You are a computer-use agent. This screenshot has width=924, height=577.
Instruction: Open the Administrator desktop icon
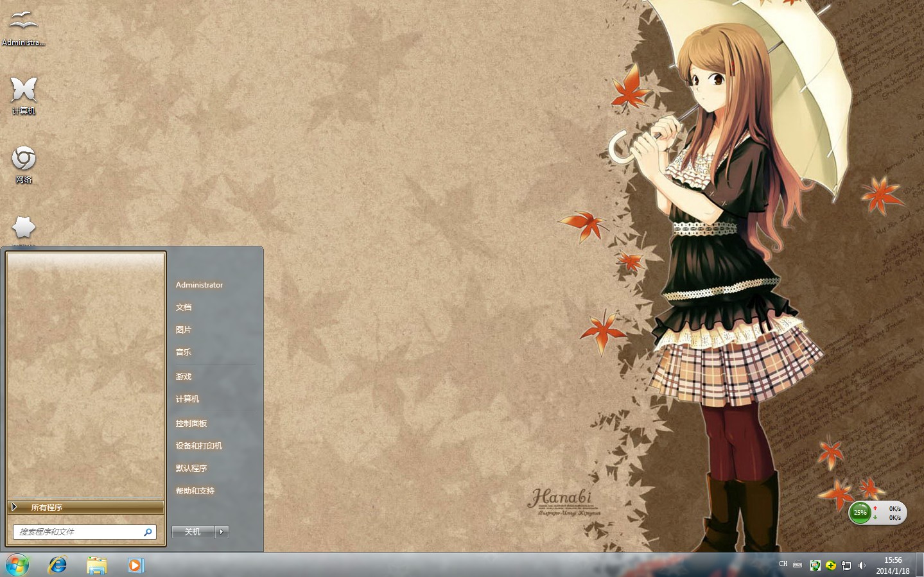tap(24, 28)
